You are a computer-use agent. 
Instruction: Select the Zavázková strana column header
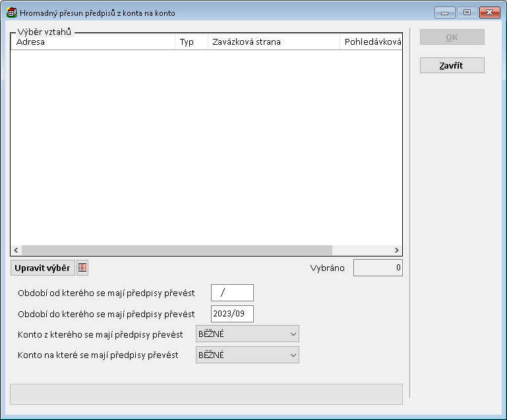tap(273, 42)
